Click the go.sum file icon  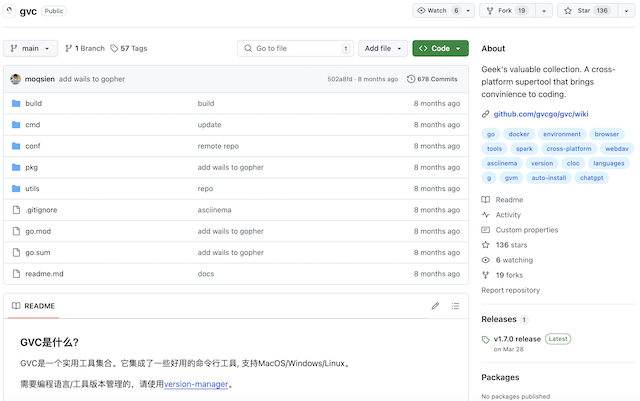[x=16, y=252]
